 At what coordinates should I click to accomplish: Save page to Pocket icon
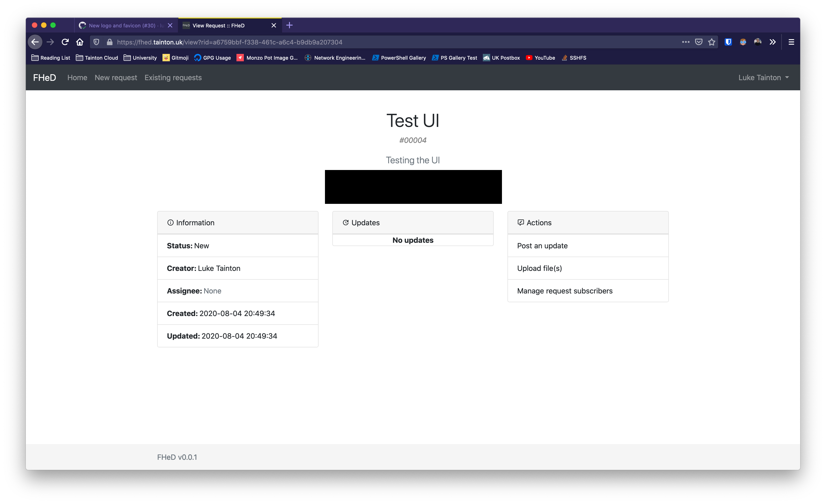(699, 42)
